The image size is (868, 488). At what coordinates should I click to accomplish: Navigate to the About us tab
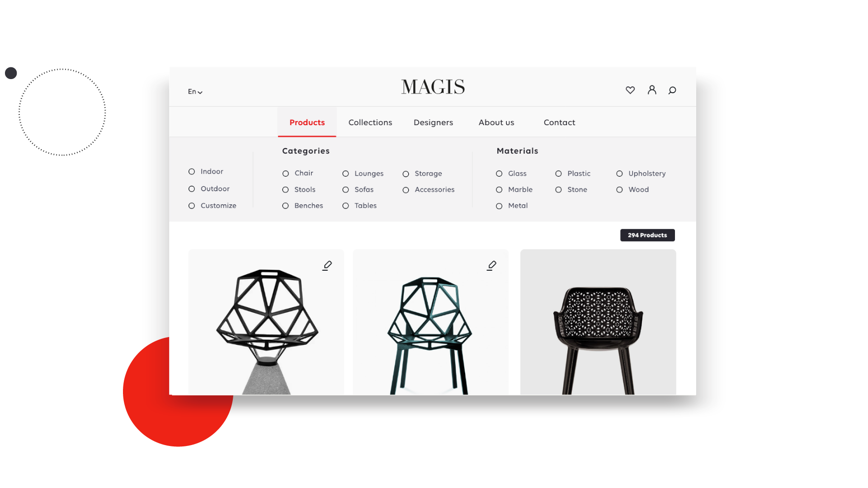click(x=496, y=122)
